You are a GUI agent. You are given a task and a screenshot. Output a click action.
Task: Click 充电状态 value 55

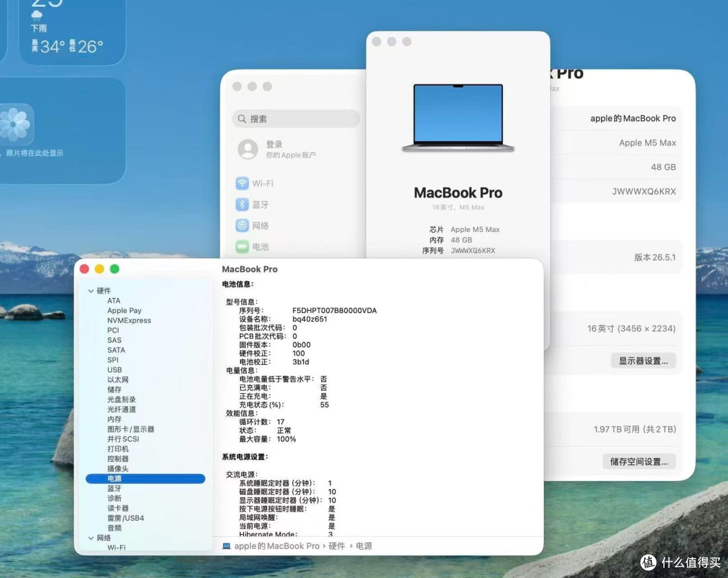[x=324, y=405]
